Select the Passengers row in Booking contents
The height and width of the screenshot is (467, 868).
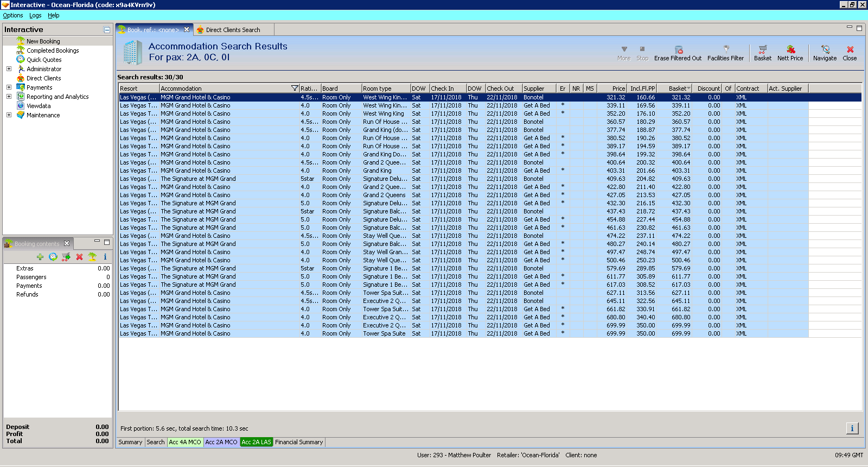click(58, 277)
